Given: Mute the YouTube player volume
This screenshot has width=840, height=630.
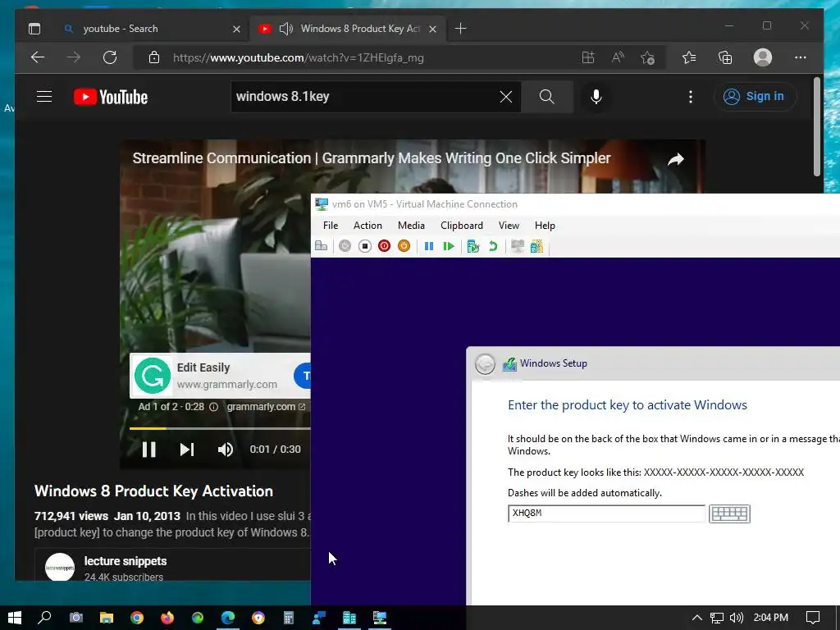Looking at the screenshot, I should coord(226,450).
